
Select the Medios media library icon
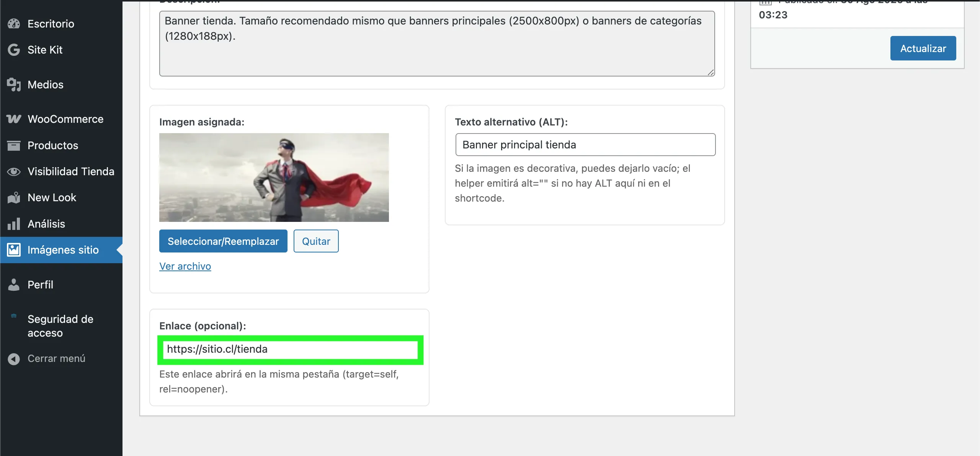(x=14, y=84)
